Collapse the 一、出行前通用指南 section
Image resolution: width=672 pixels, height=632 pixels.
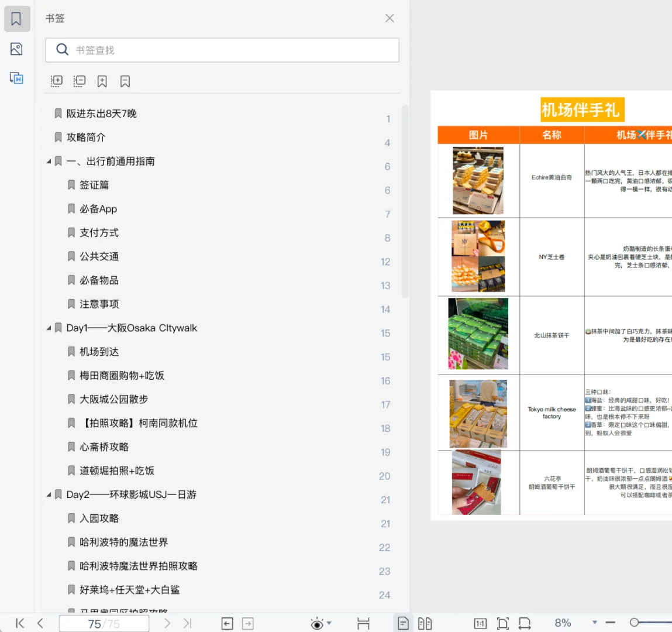[x=49, y=161]
